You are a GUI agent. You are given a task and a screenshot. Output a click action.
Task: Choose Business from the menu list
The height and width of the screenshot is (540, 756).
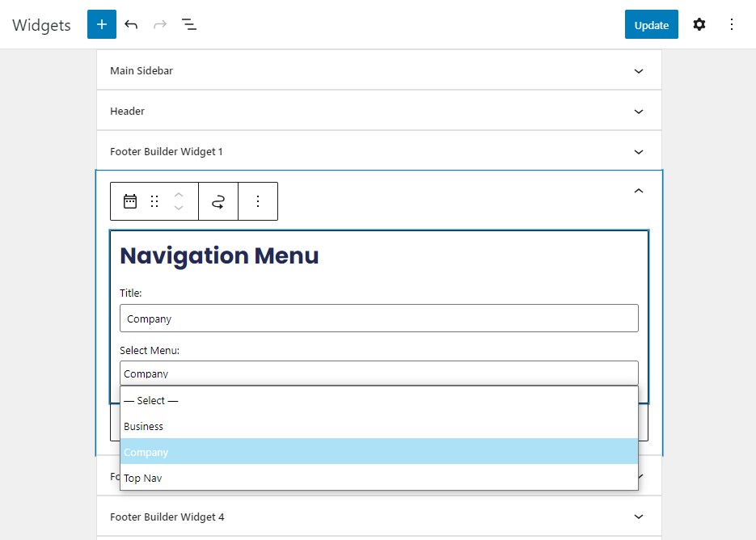[379, 426]
